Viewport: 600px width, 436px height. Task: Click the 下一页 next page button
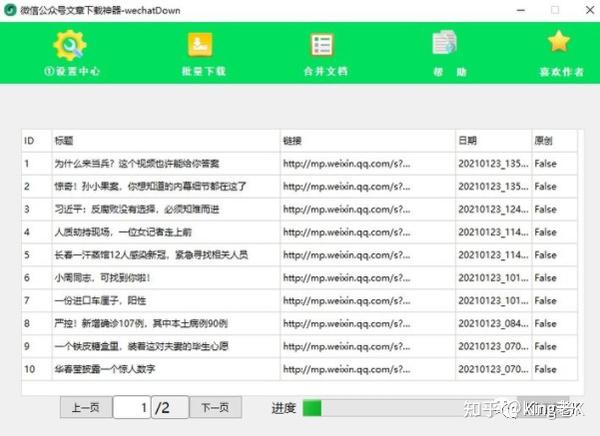215,407
